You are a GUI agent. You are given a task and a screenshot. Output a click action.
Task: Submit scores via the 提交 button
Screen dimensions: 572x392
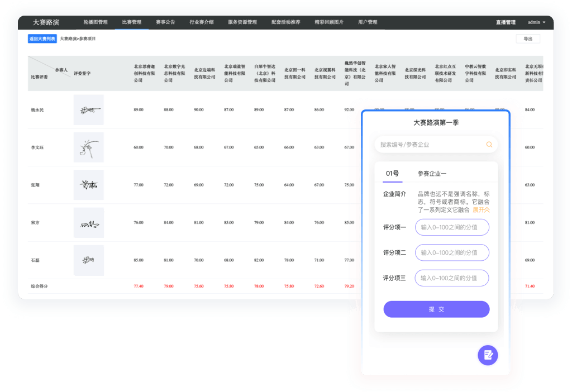coord(436,309)
